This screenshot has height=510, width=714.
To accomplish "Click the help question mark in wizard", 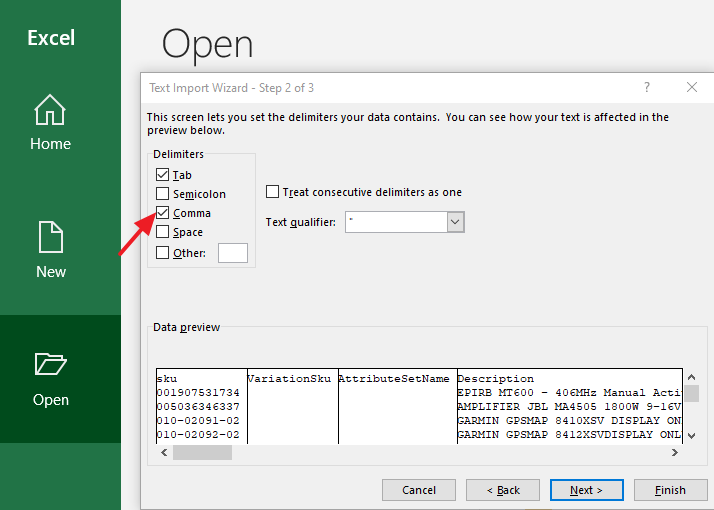I will [x=647, y=87].
